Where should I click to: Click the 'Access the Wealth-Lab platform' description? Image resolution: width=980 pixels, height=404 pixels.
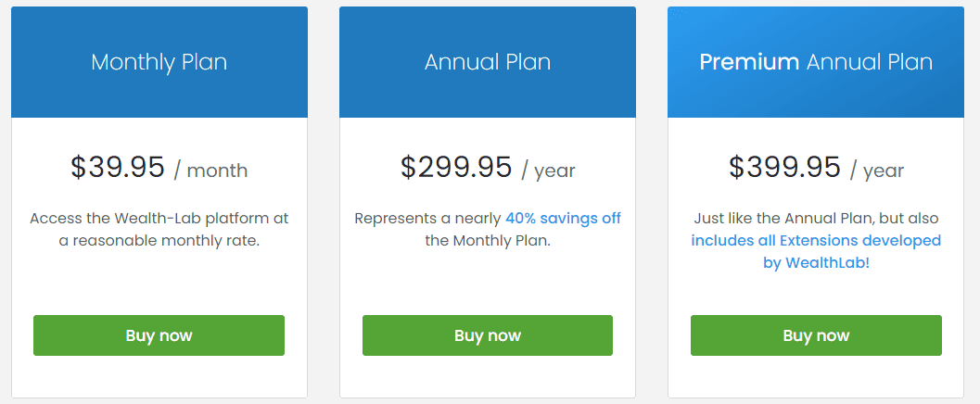point(159,219)
